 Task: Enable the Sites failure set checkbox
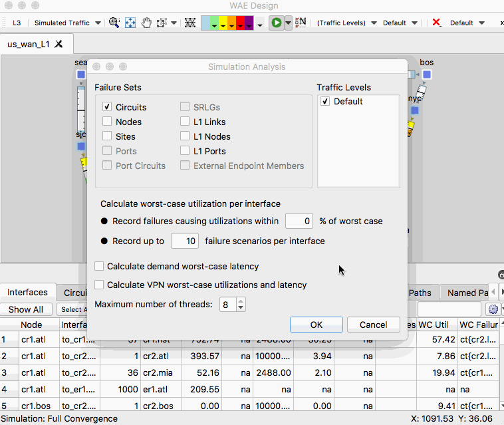(107, 136)
